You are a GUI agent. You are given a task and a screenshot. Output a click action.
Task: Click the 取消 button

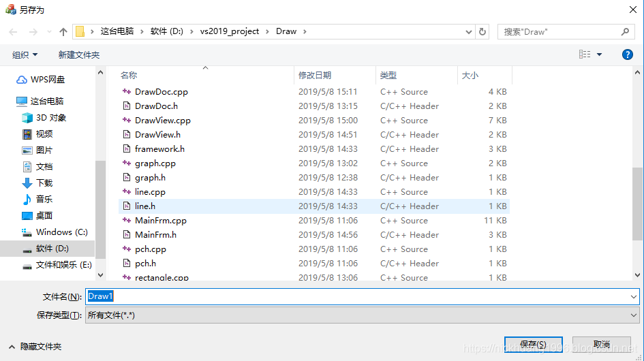tap(601, 344)
